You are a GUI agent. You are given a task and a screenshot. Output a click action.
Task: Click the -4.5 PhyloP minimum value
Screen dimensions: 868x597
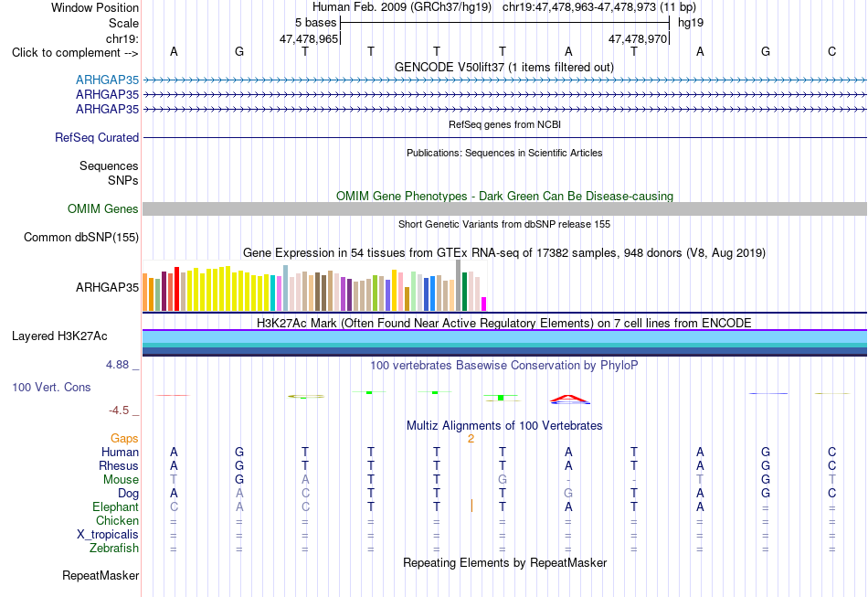coord(119,410)
